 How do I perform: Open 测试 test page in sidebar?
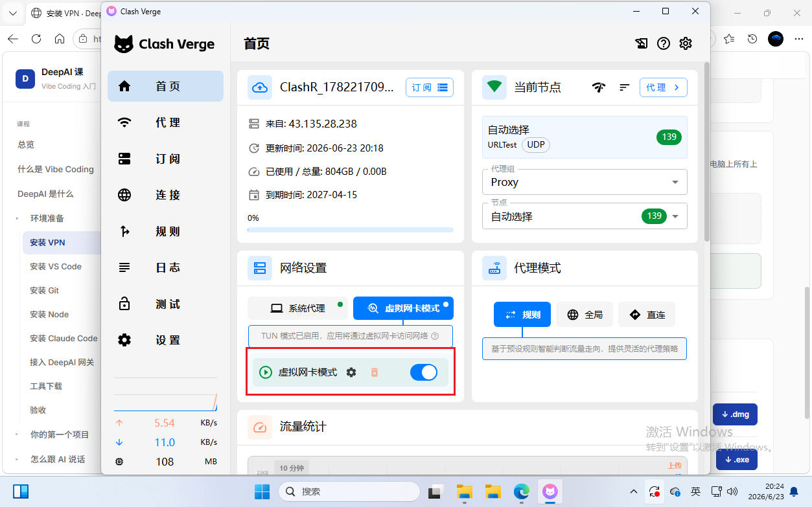(x=165, y=304)
